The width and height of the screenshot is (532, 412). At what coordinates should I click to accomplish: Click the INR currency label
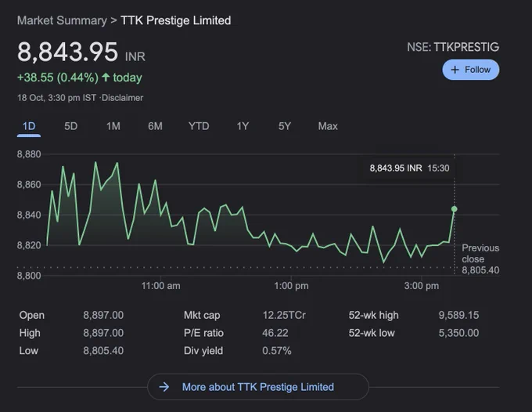[135, 56]
